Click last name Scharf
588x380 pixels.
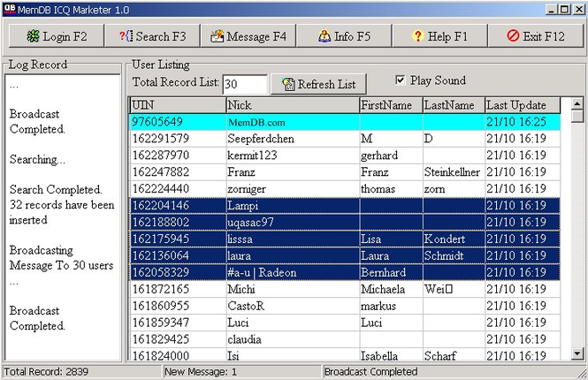coord(440,355)
